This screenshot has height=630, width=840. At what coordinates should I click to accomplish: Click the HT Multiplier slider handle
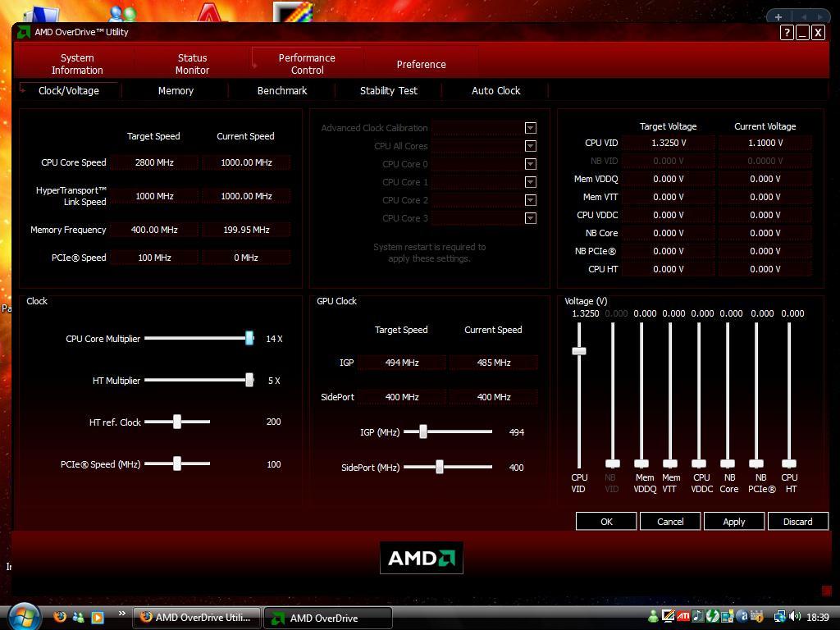coord(249,380)
